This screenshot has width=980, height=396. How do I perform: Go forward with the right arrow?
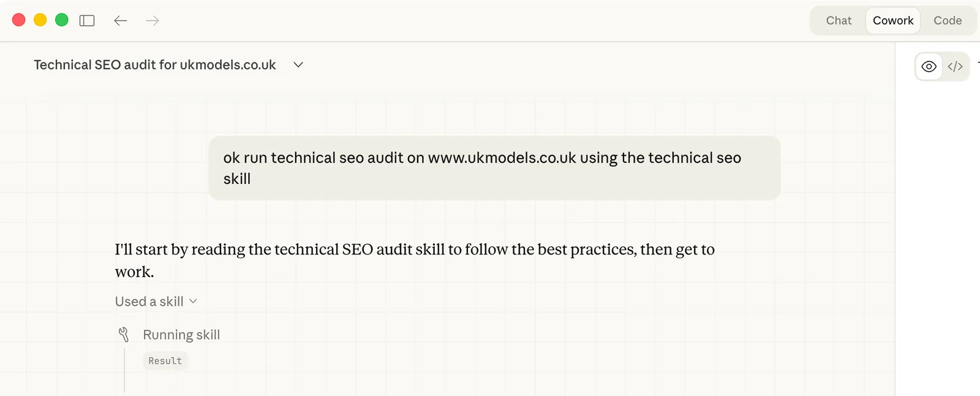(x=153, y=20)
